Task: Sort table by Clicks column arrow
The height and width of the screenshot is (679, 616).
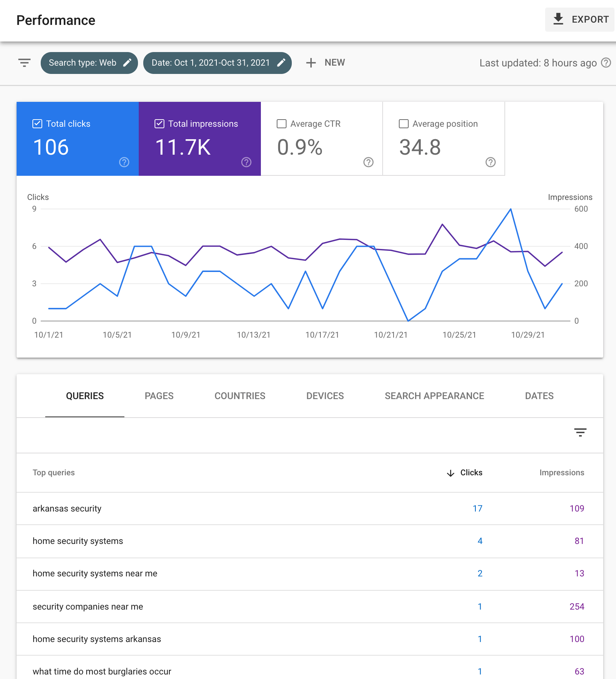Action: pos(451,473)
